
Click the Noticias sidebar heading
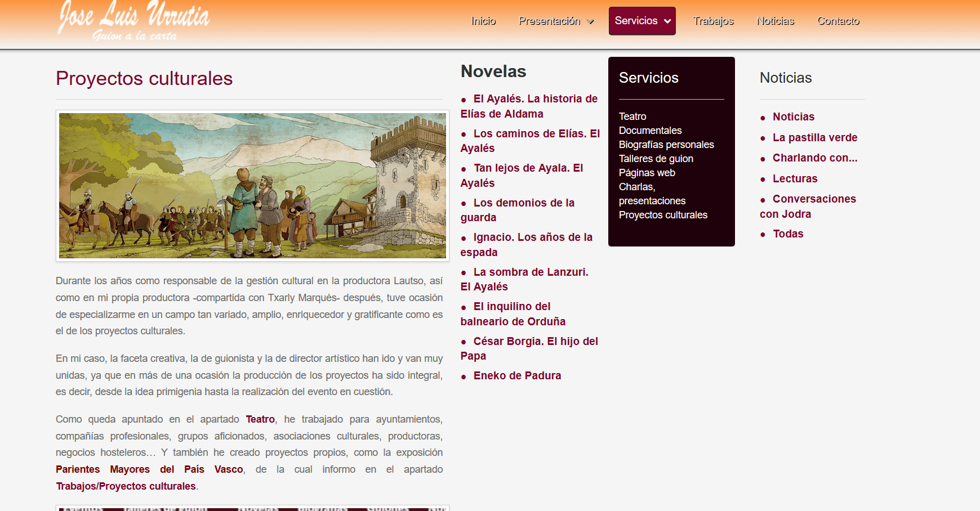click(786, 78)
